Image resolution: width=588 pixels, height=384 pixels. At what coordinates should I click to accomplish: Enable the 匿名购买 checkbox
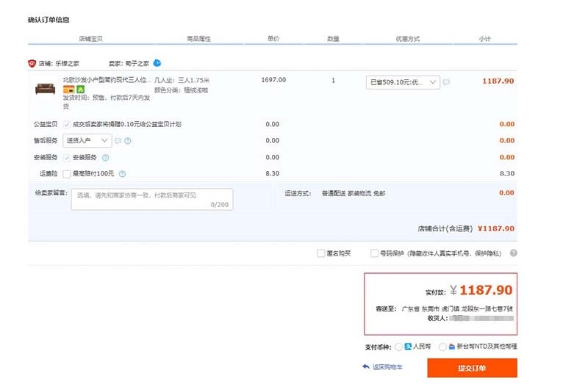(x=320, y=253)
